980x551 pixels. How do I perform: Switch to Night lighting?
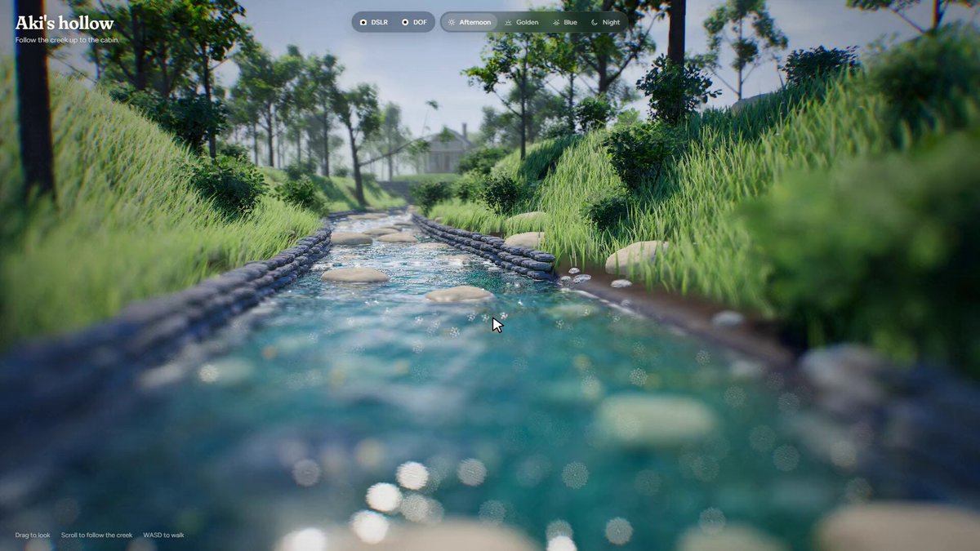[605, 22]
